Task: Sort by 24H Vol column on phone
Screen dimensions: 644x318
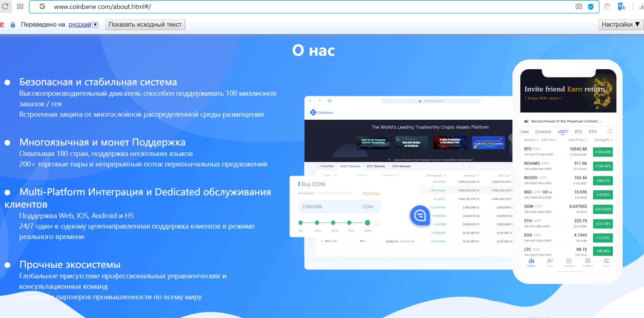Action: [x=549, y=140]
